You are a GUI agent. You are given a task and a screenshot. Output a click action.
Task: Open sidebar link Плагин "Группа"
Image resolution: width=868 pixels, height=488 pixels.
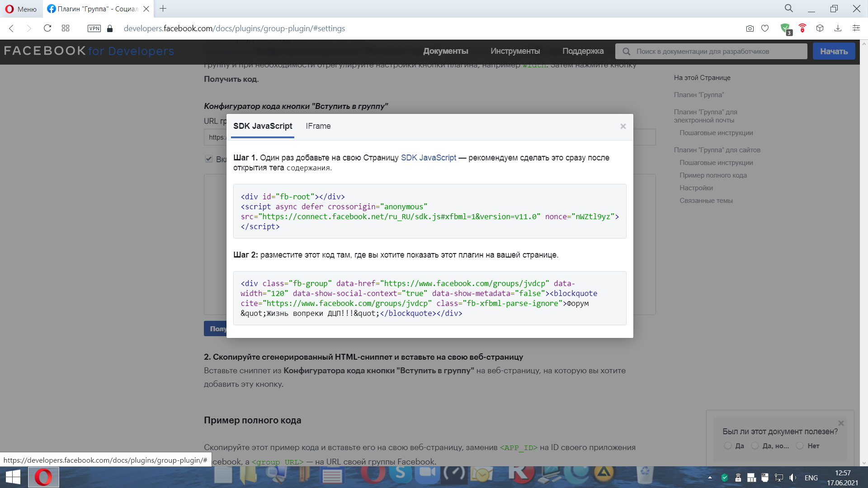(x=698, y=95)
